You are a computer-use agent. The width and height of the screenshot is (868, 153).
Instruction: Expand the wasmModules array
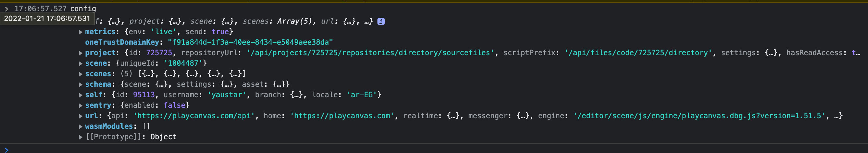pos(81,126)
